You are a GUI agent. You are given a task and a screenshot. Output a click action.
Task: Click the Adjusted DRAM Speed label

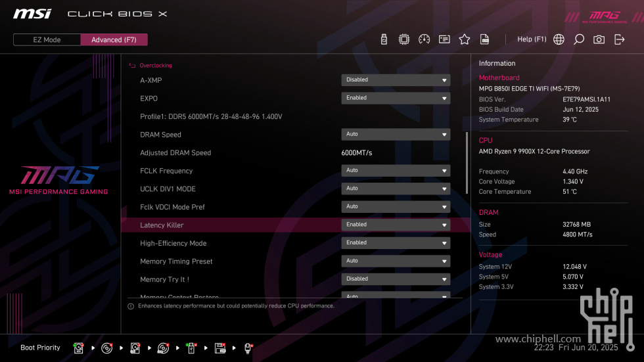175,152
